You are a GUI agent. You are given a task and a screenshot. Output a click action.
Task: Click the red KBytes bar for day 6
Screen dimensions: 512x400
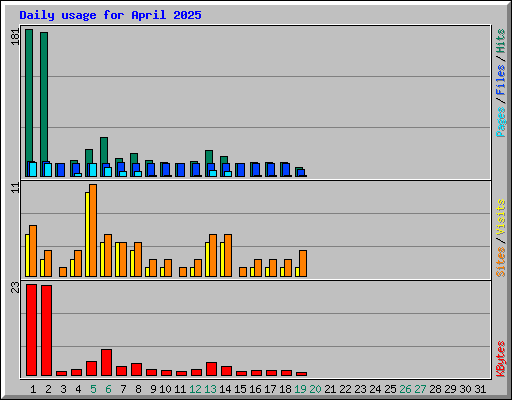106,363
